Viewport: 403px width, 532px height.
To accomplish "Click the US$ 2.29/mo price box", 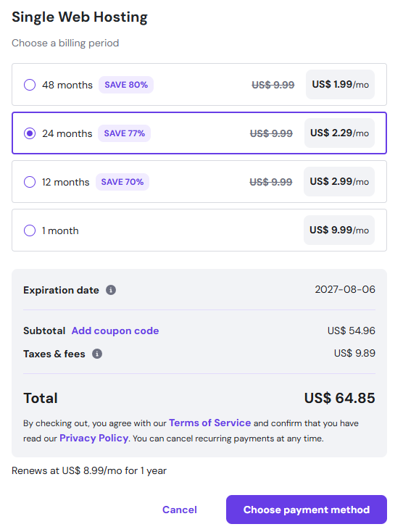I will (x=339, y=133).
